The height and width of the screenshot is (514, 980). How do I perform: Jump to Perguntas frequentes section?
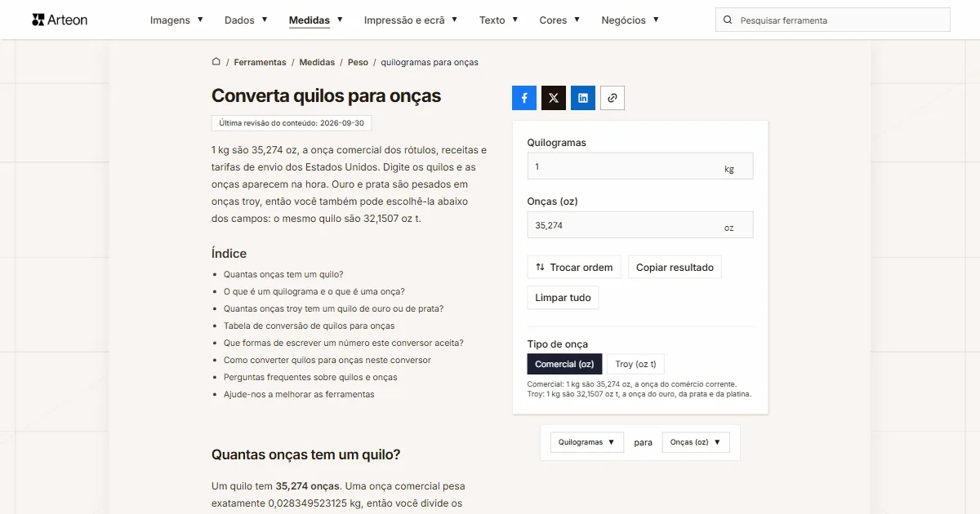tap(310, 377)
